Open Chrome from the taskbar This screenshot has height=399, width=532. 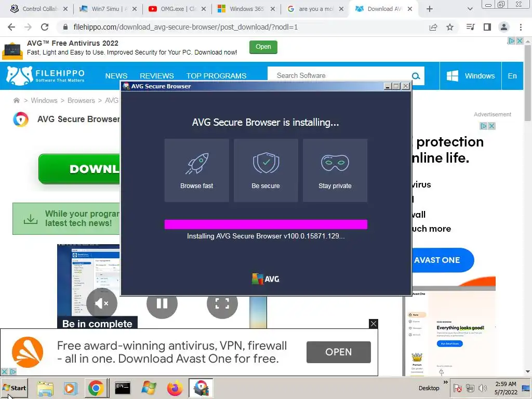pos(96,388)
